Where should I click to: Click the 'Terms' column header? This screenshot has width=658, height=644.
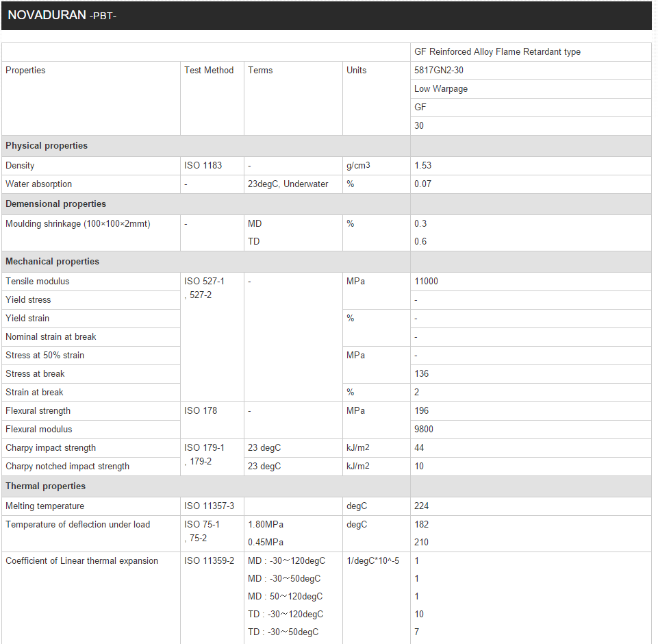tap(260, 70)
